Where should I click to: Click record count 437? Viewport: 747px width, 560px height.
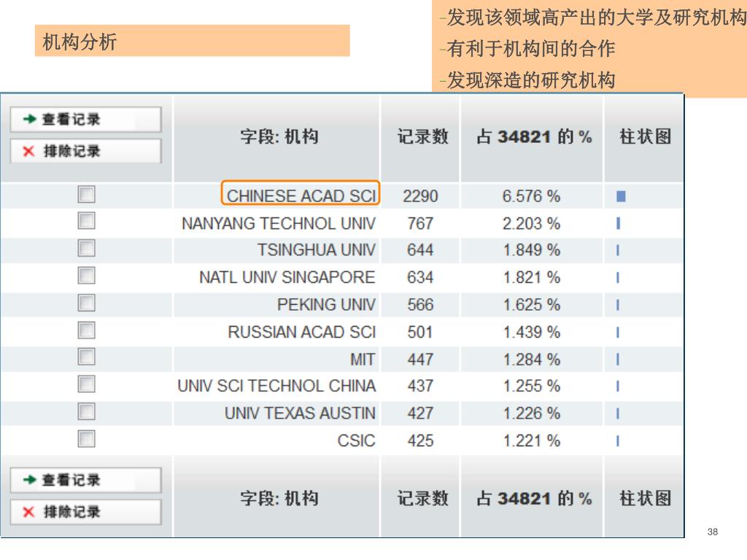[x=420, y=386]
